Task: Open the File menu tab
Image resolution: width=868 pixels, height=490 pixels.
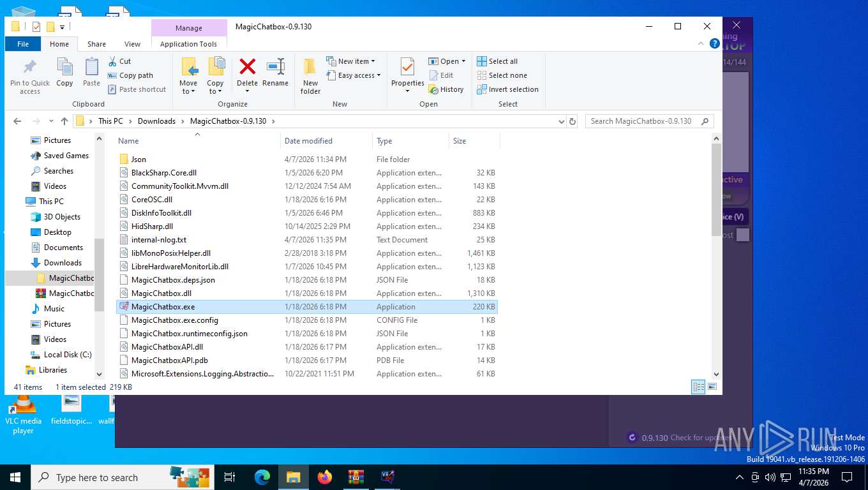Action: 23,44
